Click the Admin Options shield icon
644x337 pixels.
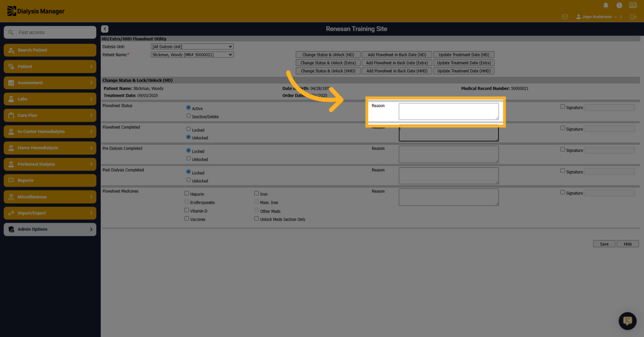(x=11, y=229)
